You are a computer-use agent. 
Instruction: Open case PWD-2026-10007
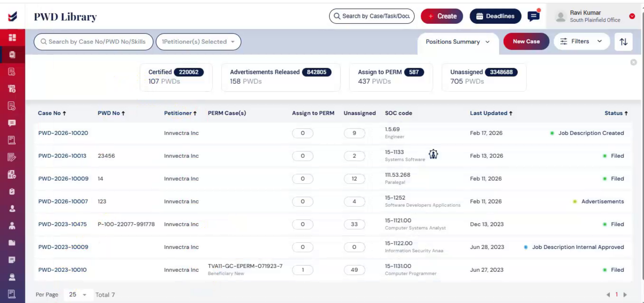point(63,202)
